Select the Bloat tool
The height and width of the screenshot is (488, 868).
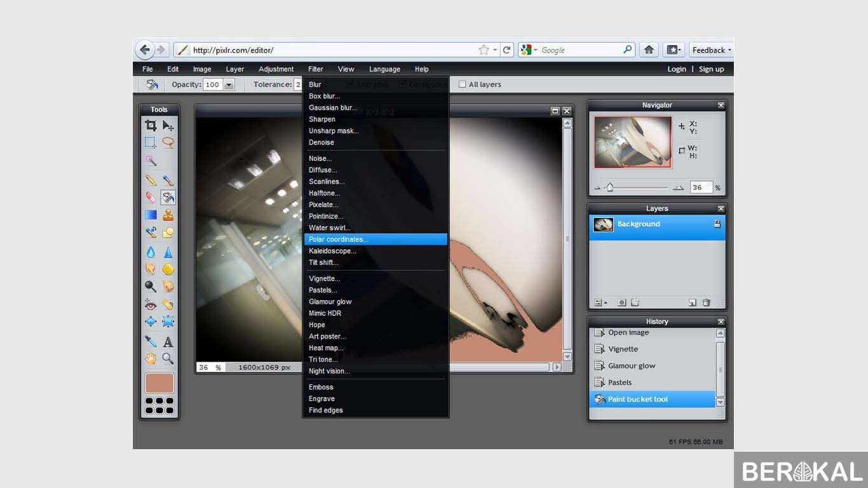pyautogui.click(x=151, y=322)
